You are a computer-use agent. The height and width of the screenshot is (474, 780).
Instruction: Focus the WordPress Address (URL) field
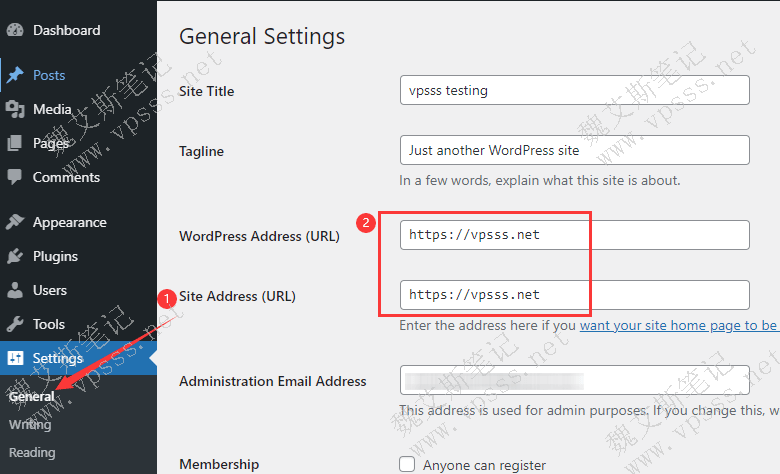point(574,235)
